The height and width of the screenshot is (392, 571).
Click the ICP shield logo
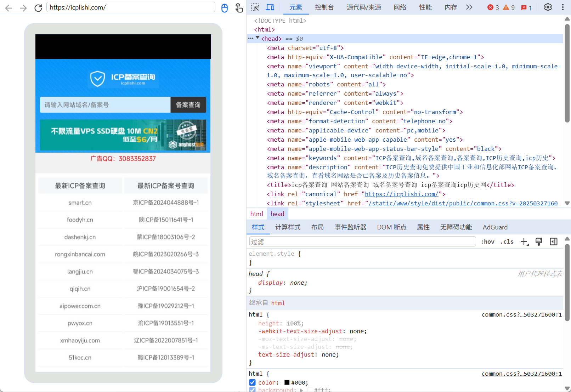coord(97,79)
